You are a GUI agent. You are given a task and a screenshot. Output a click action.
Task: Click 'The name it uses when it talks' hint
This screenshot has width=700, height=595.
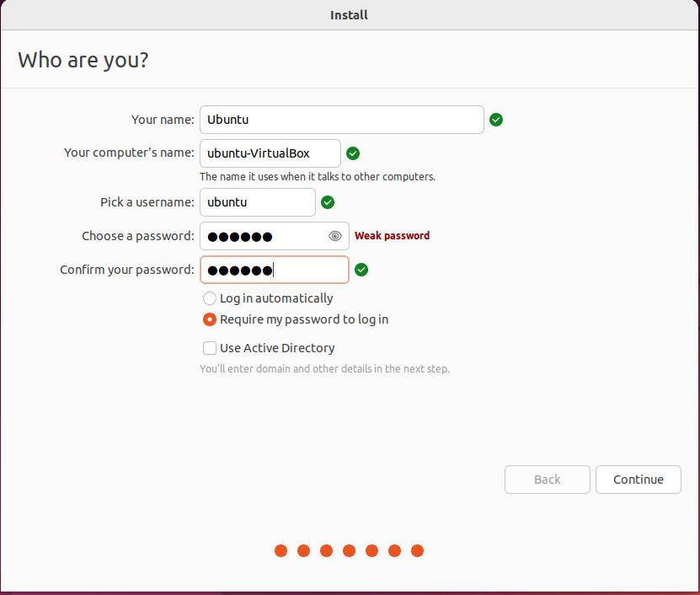pos(318,177)
